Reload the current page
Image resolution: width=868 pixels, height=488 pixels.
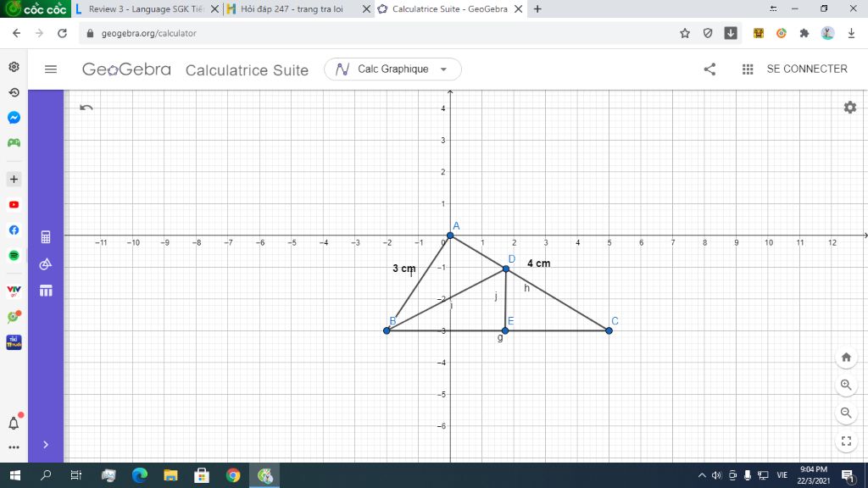click(x=62, y=33)
